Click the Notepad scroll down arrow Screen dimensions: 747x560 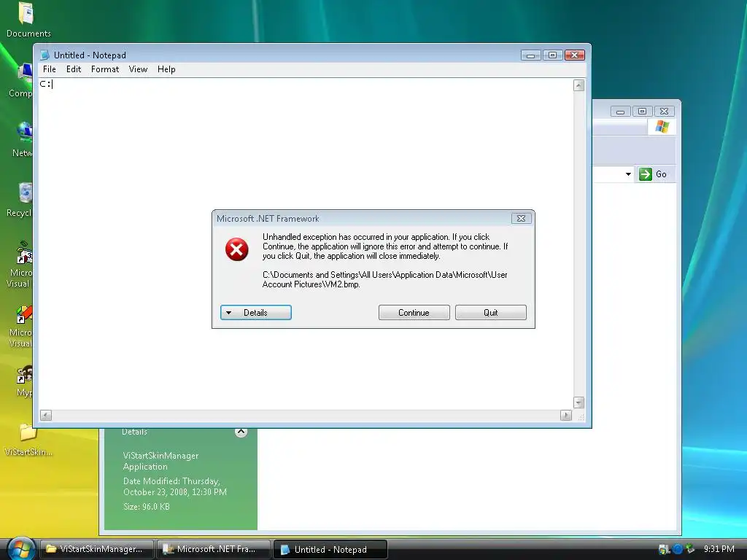578,402
